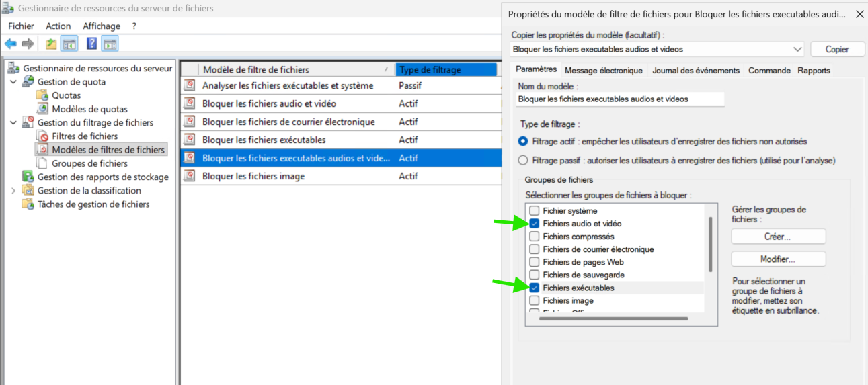Check the Fichier système checkbox
868x385 pixels.
[535, 211]
